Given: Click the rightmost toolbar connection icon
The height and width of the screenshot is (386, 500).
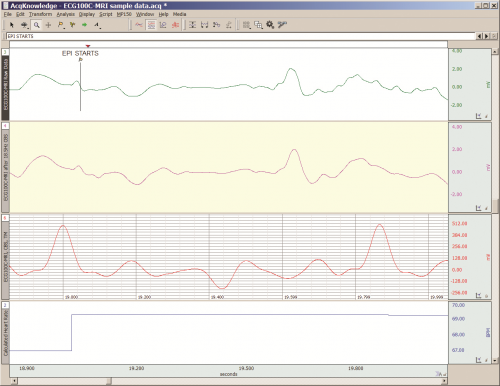Looking at the screenshot, I should click(x=282, y=25).
